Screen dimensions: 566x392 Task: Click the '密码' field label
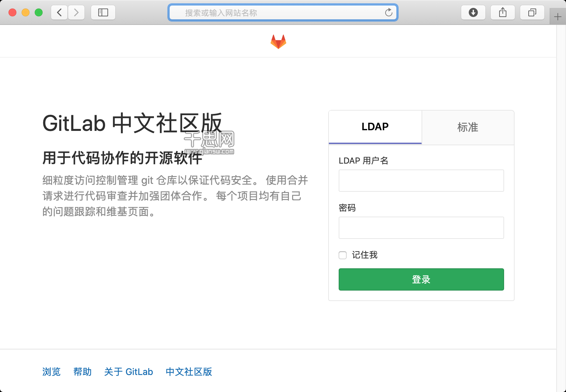347,208
